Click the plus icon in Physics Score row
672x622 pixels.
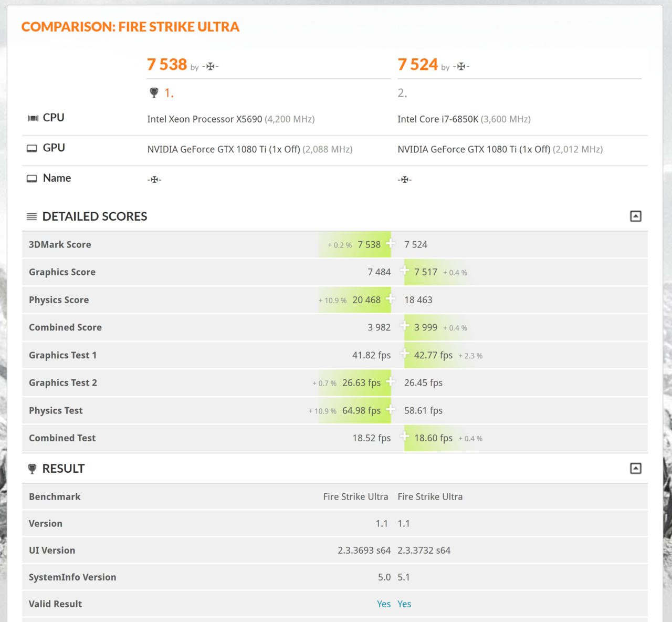point(391,299)
